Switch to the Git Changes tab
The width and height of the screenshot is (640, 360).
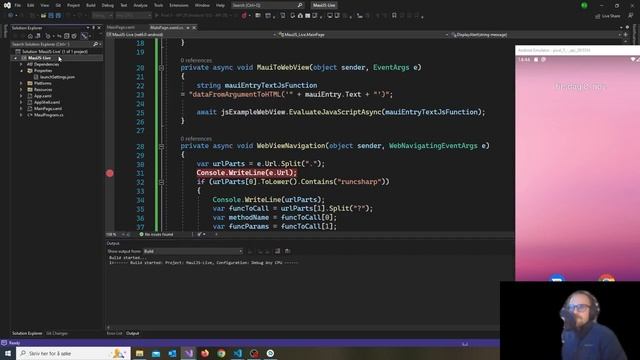(x=57, y=333)
